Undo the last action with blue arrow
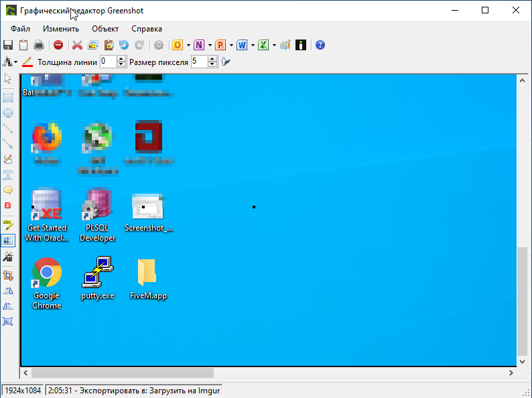The height and width of the screenshot is (398, 532). pos(124,45)
